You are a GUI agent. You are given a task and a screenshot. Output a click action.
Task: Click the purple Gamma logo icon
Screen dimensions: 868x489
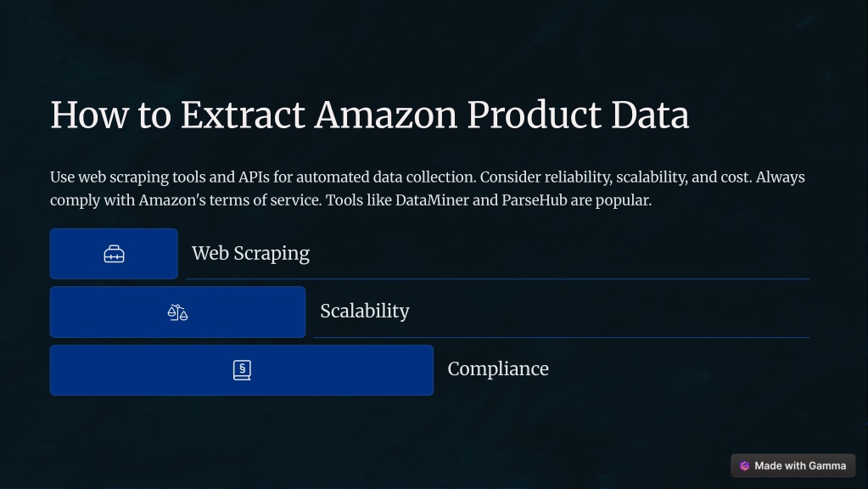[745, 466]
